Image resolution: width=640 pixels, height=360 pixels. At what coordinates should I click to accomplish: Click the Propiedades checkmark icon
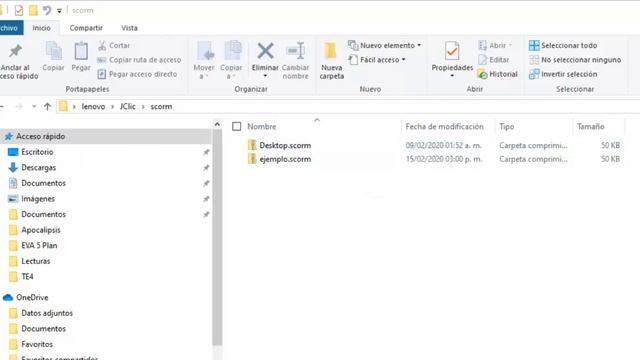[452, 51]
